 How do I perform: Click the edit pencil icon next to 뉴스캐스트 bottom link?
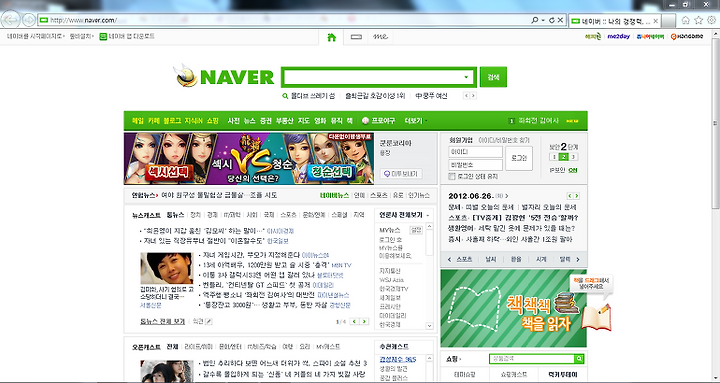pyautogui.click(x=209, y=322)
